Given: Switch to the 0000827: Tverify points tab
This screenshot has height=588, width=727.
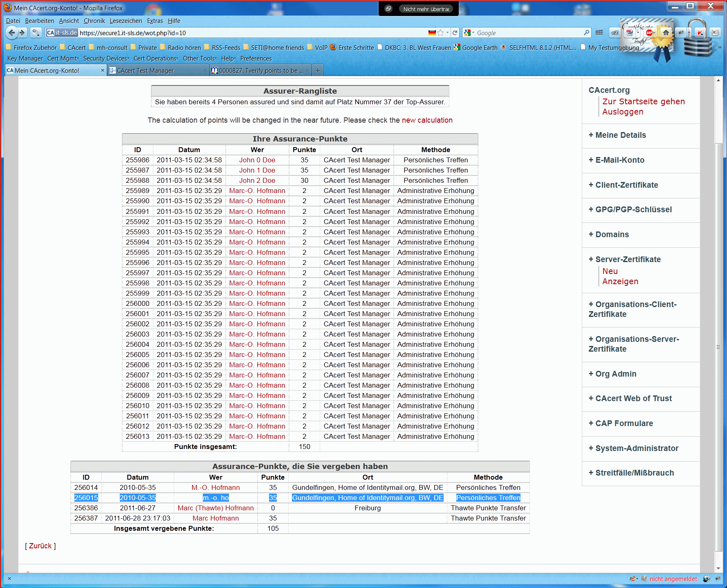Looking at the screenshot, I should 261,70.
